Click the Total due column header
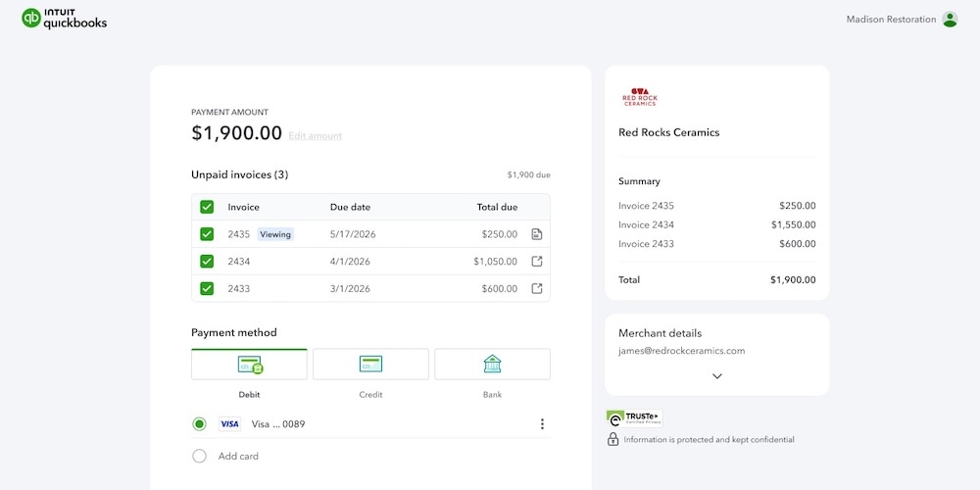 coord(497,208)
